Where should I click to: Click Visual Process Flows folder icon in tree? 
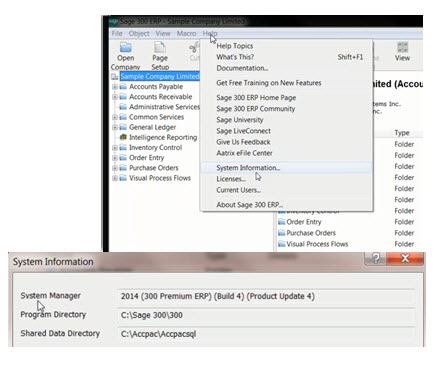pos(123,178)
